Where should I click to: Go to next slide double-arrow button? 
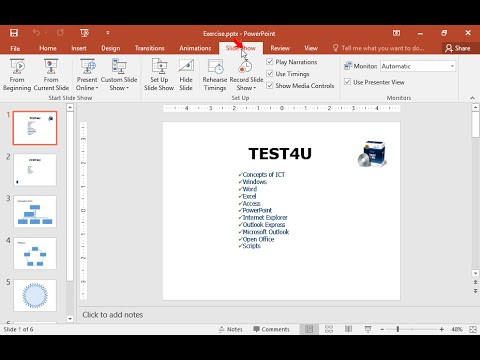tap(476, 291)
